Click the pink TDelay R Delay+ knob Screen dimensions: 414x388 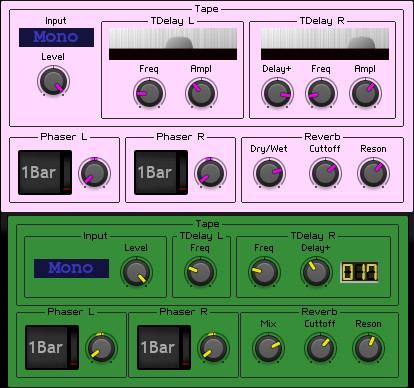[277, 93]
